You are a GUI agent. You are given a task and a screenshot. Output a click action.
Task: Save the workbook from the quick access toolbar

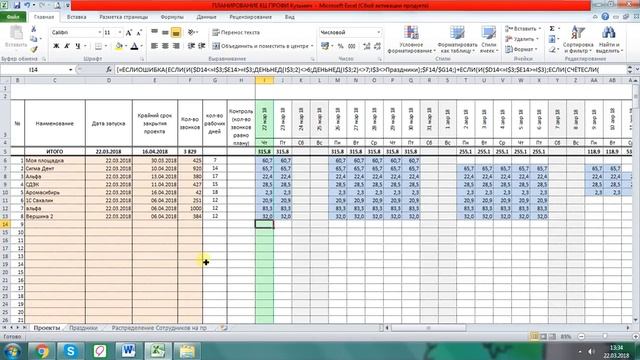pos(17,5)
